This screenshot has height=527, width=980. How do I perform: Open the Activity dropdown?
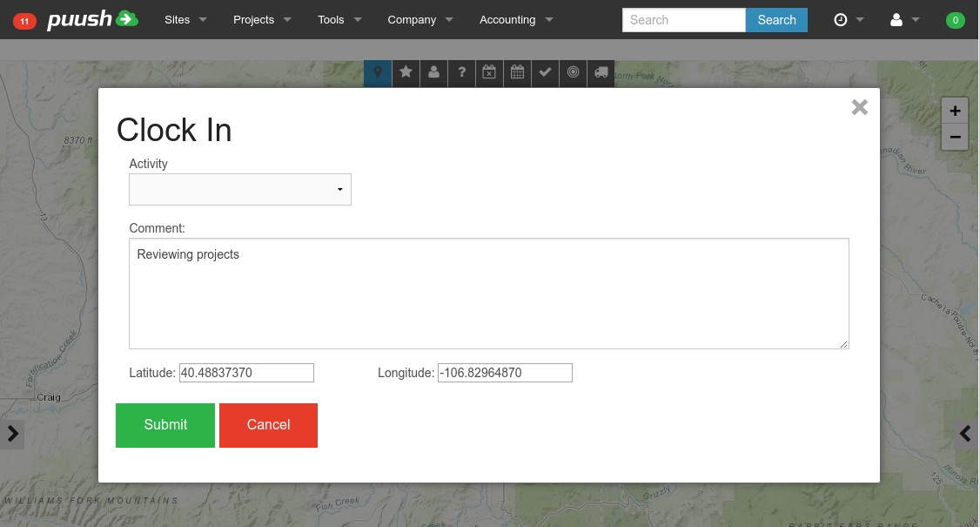click(x=240, y=190)
